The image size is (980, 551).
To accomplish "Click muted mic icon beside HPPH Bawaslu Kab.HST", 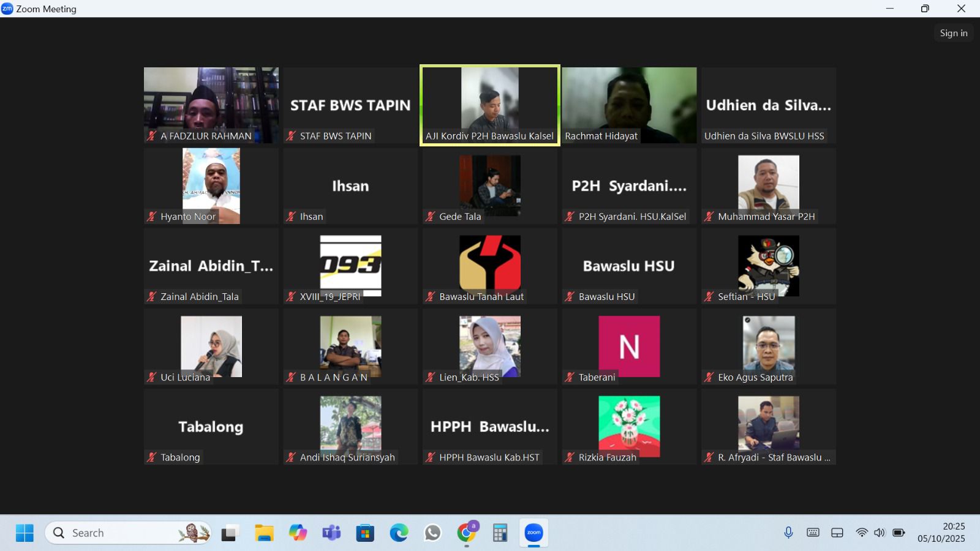I will pyautogui.click(x=431, y=457).
